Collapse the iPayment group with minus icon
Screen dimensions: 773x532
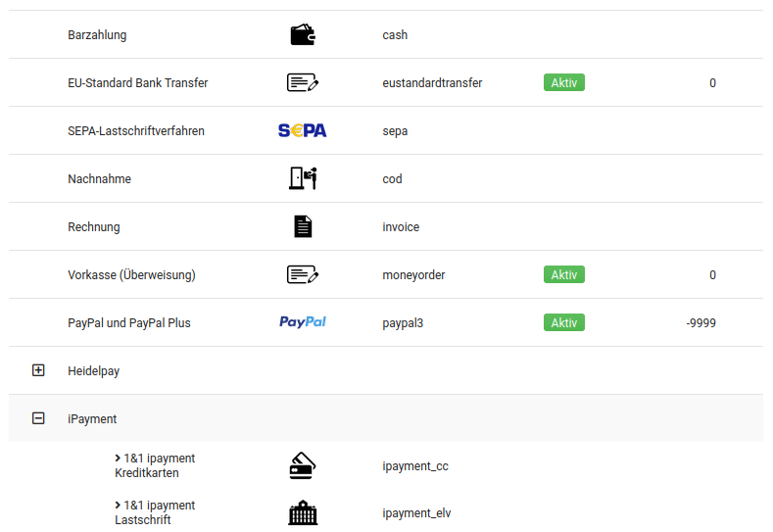tap(39, 418)
